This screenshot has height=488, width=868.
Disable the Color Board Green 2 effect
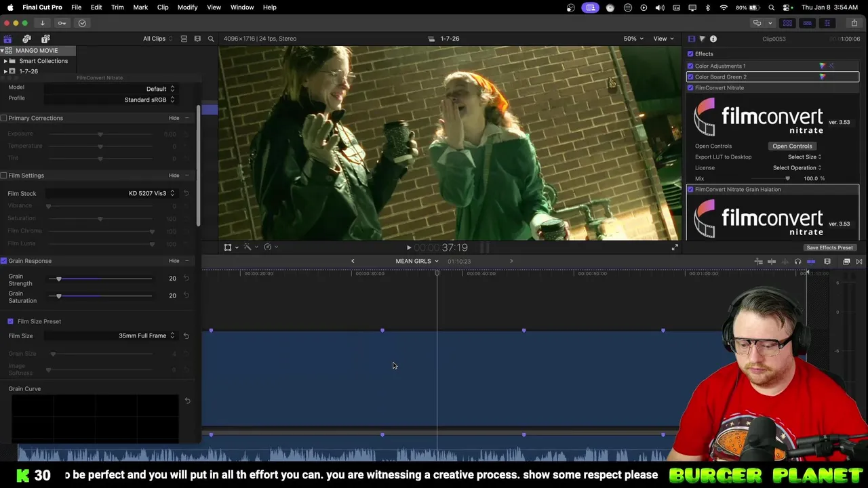click(x=690, y=77)
